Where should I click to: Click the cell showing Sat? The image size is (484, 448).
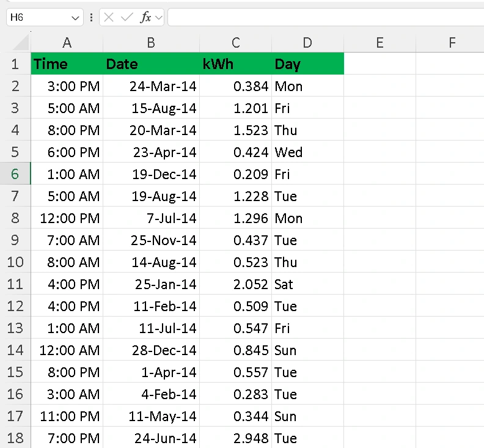[x=307, y=284]
